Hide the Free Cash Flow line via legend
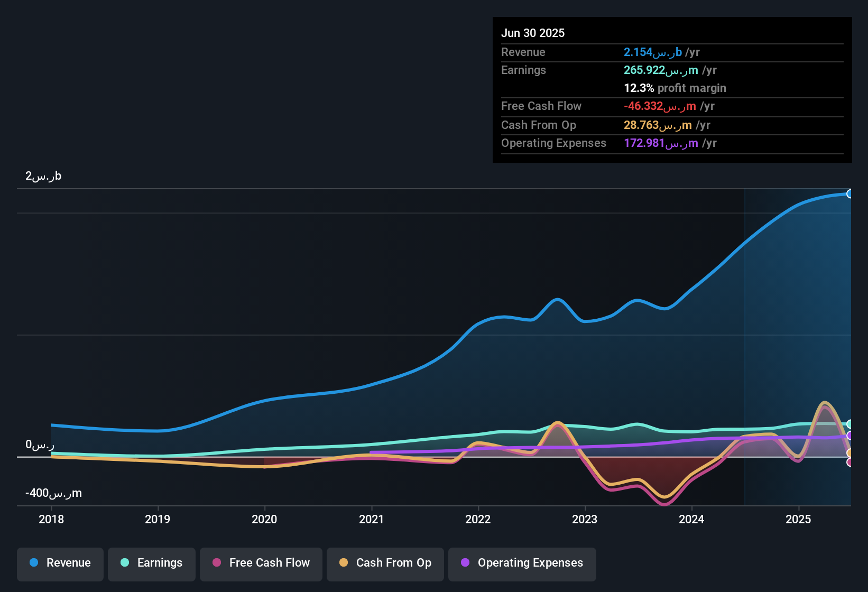 261,563
